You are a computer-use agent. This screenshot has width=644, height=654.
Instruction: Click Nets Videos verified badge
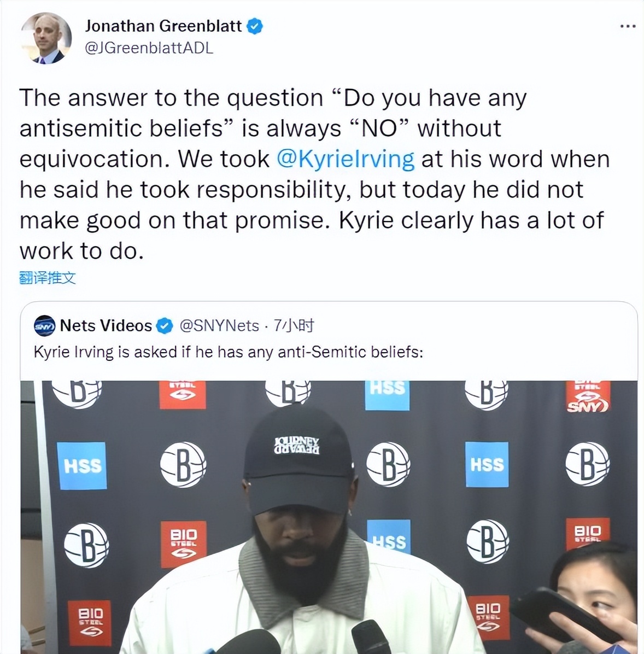pos(165,326)
